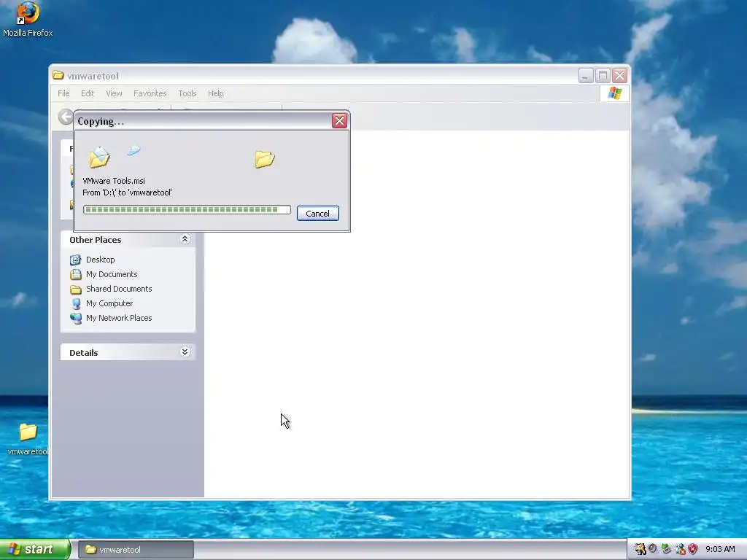Close the Copying dialog
Screen dimensions: 747x560
(x=339, y=121)
